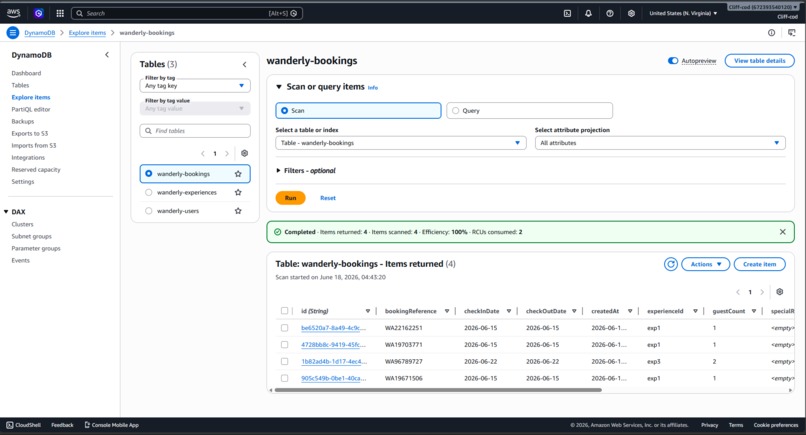The image size is (806, 435).
Task: Collapse the Tables panel
Action: (244, 64)
